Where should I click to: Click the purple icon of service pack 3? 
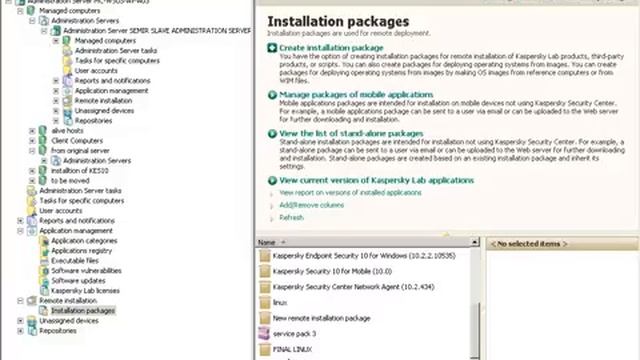(x=264, y=333)
